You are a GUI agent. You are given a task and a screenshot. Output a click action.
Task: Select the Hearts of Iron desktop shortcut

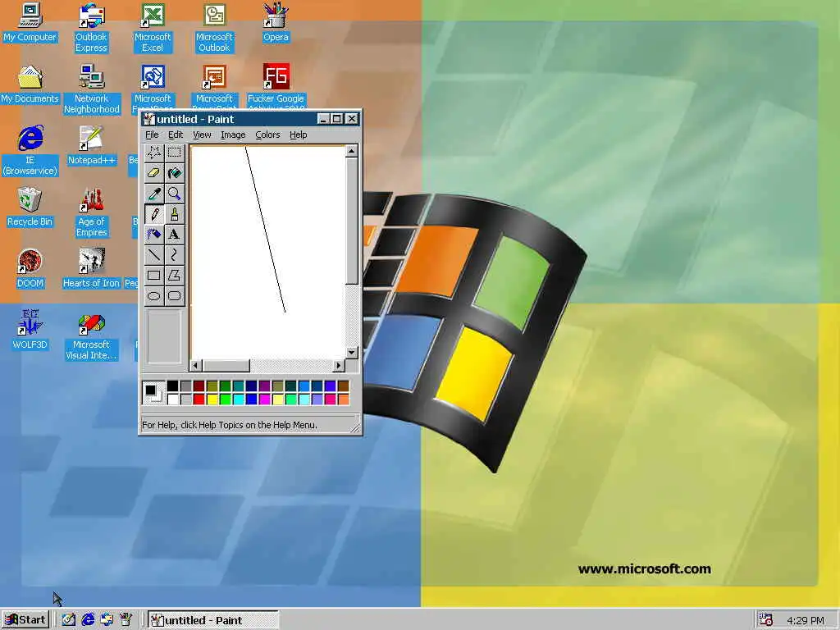coord(92,269)
